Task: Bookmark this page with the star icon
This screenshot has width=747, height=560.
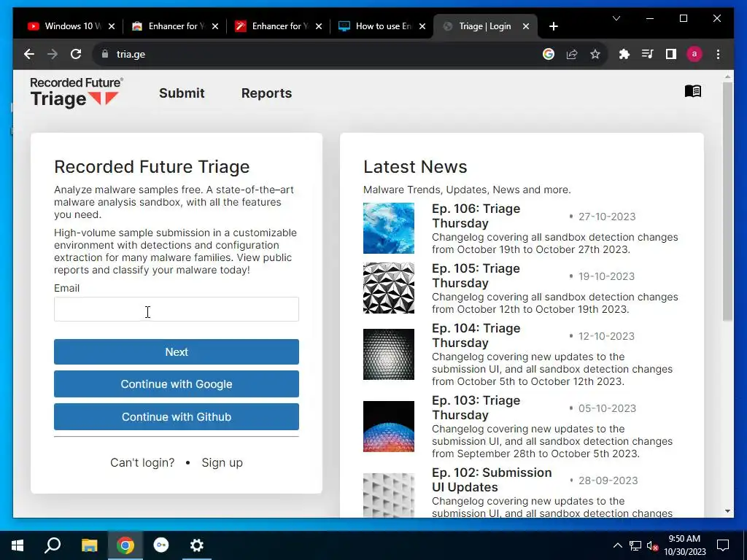Action: (x=595, y=54)
